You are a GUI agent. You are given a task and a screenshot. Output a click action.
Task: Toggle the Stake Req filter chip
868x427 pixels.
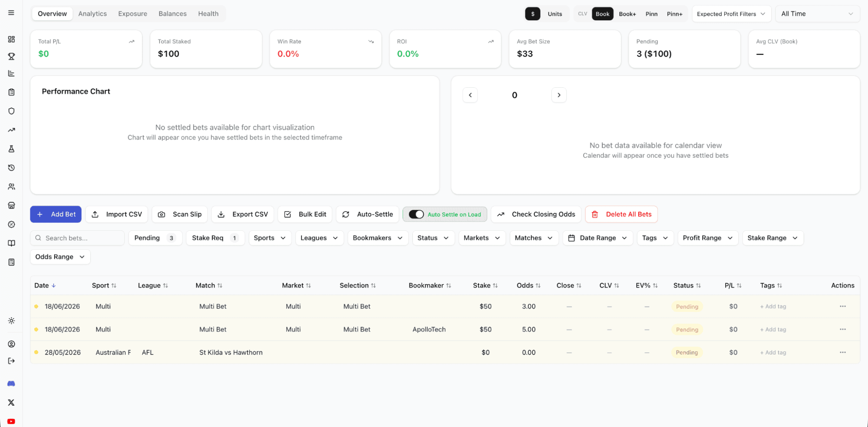coord(215,238)
